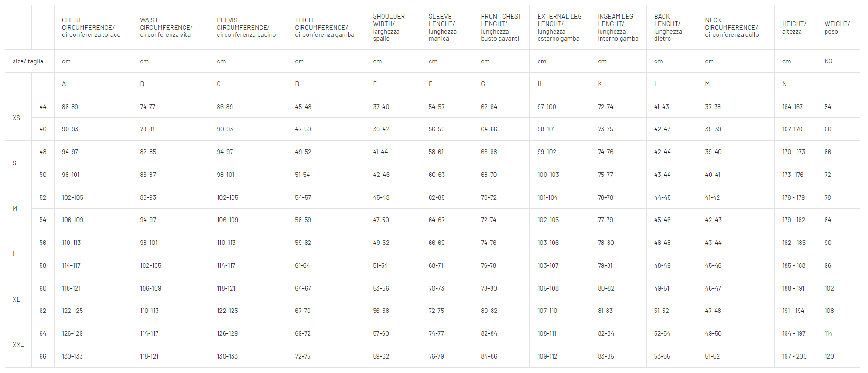
Task: Click the NECK CIRCUMFERENCE column header
Action: [x=731, y=27]
